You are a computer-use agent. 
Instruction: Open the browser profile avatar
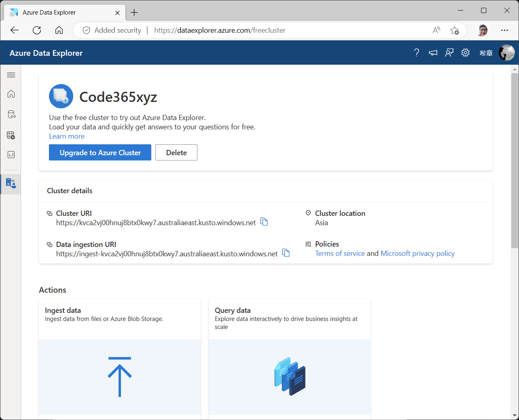(x=483, y=30)
